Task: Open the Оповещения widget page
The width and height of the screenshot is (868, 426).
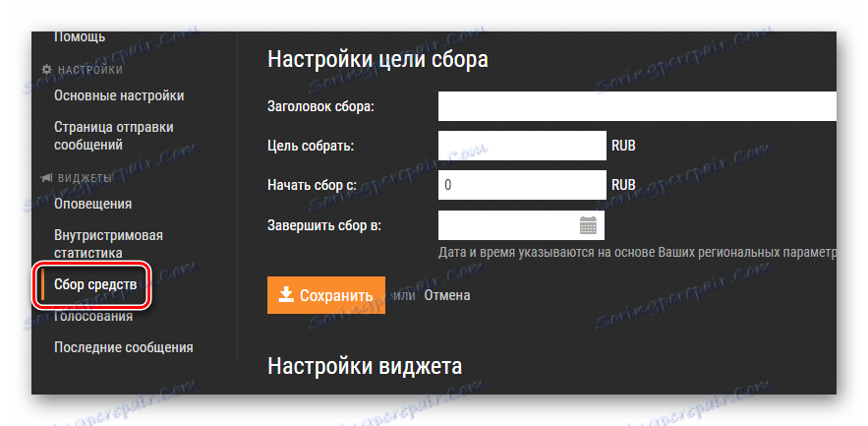Action: pos(93,204)
